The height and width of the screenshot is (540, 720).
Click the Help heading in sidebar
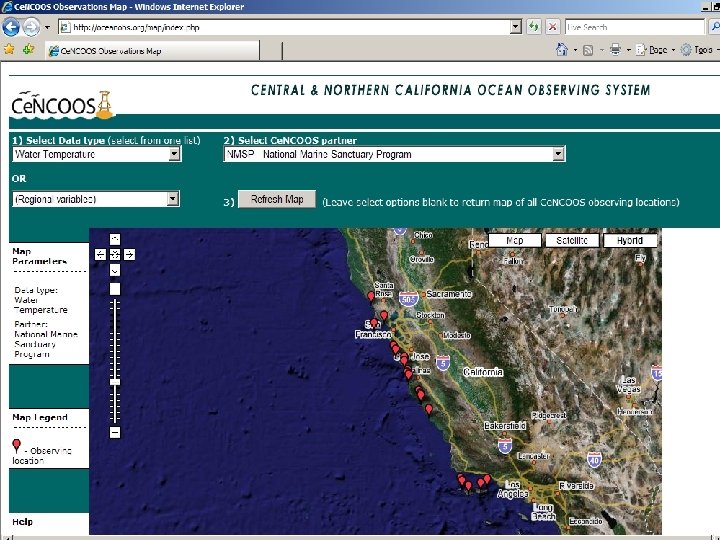point(22,522)
